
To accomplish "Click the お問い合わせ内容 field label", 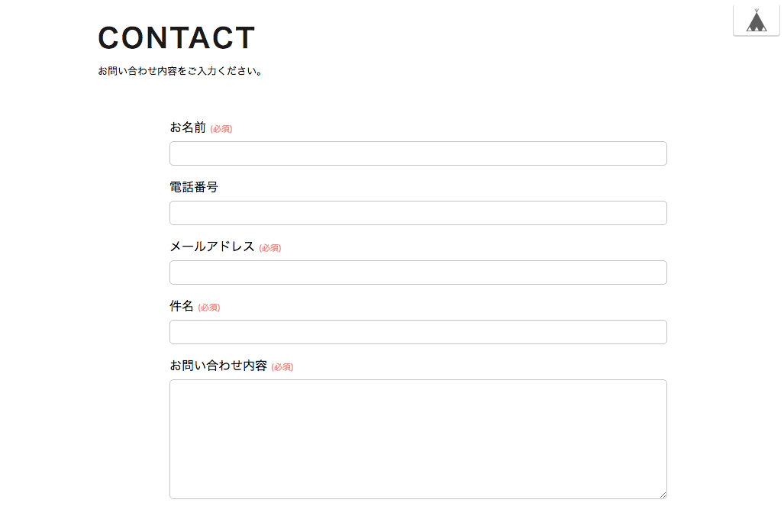I will coord(218,366).
